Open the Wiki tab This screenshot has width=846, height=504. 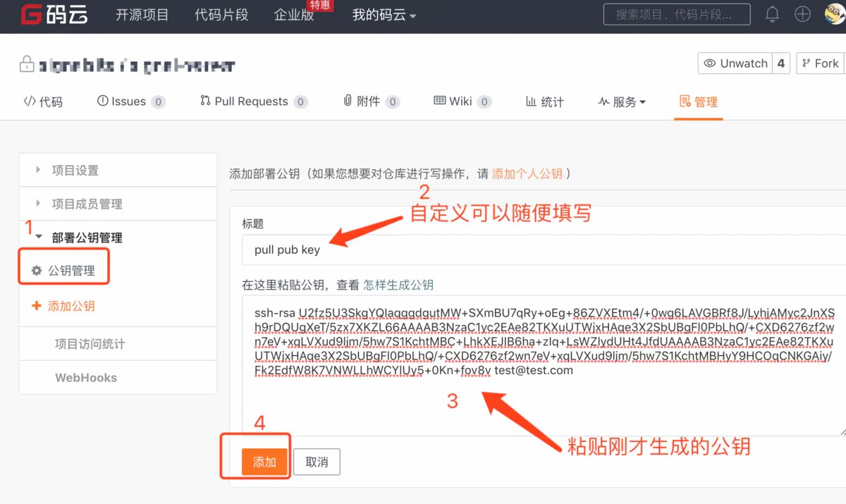tap(461, 102)
